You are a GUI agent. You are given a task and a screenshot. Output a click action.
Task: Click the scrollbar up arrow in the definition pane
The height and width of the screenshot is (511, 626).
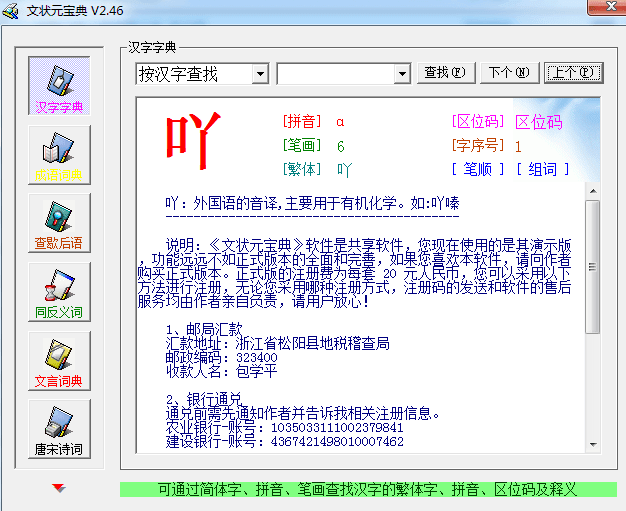click(593, 191)
